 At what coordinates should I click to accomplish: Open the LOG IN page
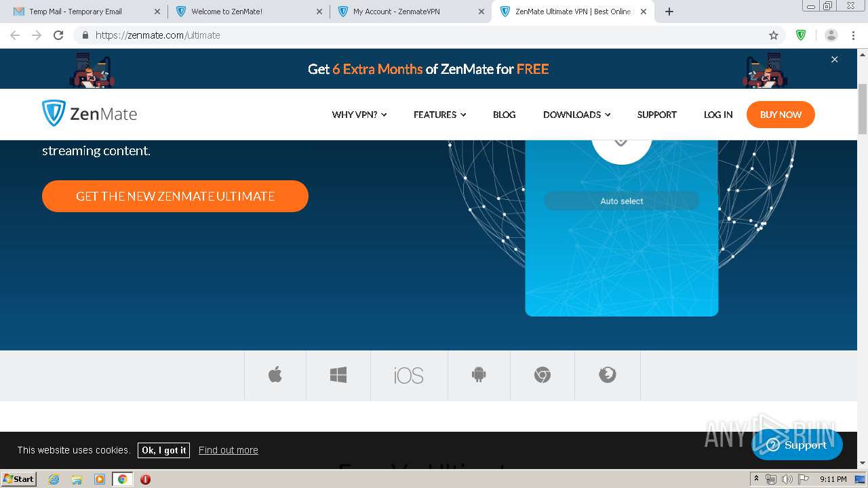pos(718,115)
